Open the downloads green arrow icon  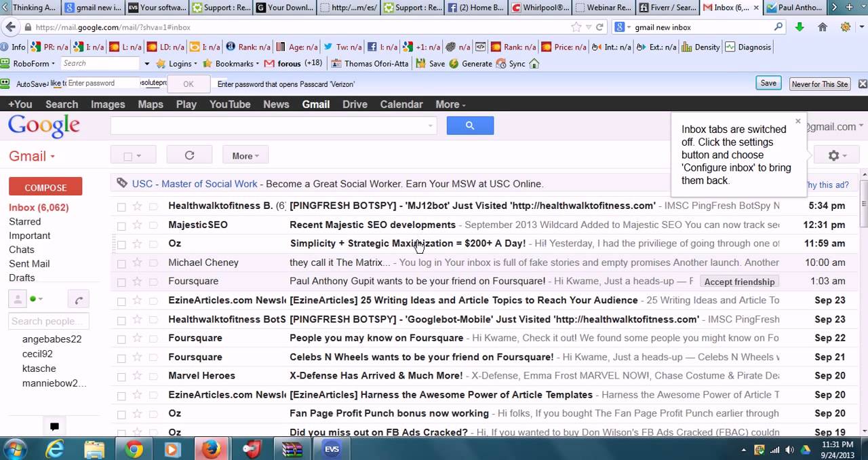click(800, 27)
